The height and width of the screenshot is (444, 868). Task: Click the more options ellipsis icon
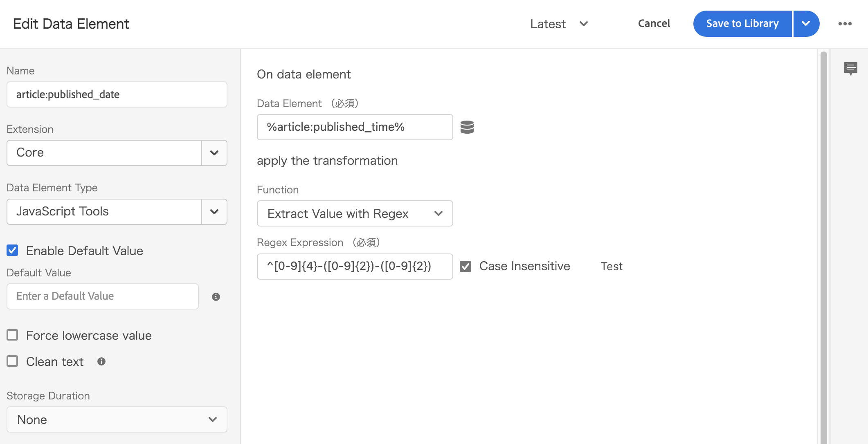point(845,24)
